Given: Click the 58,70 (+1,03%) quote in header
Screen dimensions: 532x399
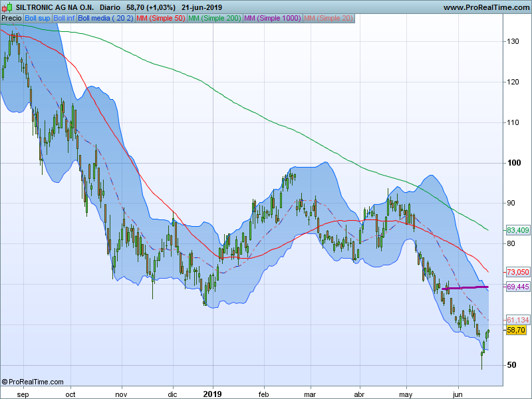Looking at the screenshot, I should (x=151, y=7).
